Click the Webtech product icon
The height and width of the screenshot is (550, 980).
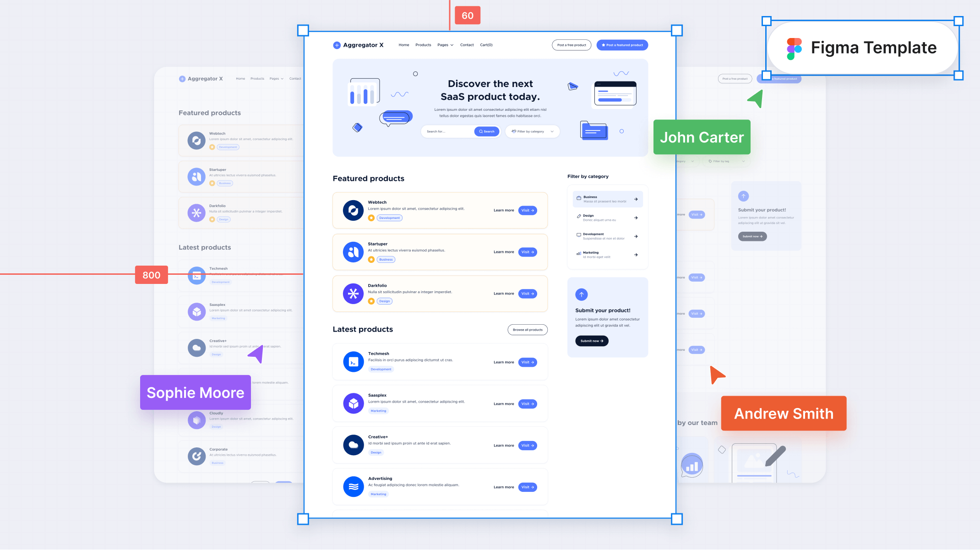point(353,210)
